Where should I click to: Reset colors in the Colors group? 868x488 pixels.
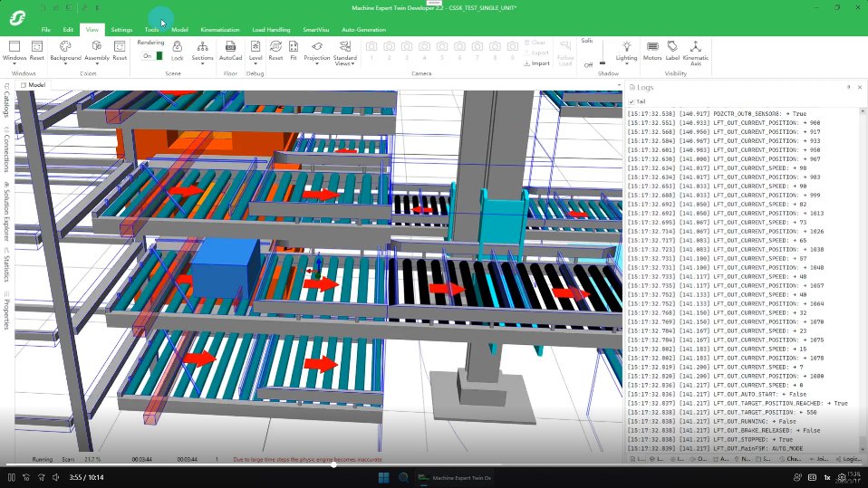[x=120, y=50]
